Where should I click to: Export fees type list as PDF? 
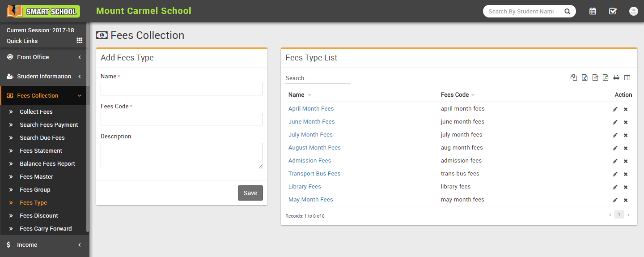[606, 77]
